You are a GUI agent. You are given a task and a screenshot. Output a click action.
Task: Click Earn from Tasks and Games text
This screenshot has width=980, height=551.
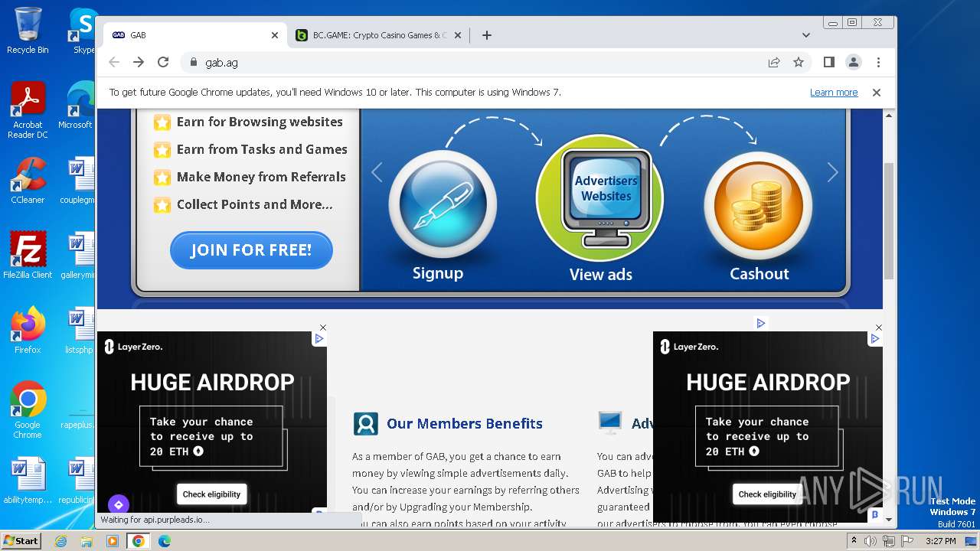click(262, 149)
